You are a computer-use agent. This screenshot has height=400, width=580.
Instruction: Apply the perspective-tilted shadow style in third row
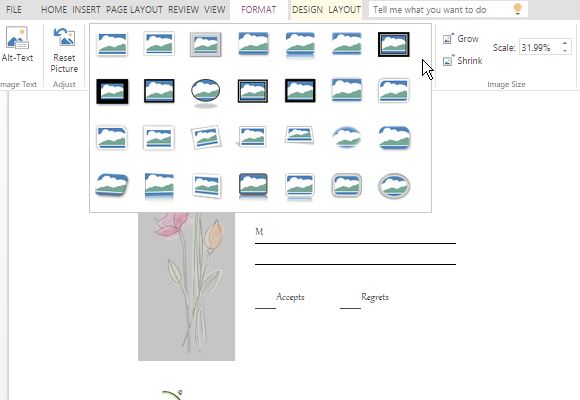click(300, 135)
